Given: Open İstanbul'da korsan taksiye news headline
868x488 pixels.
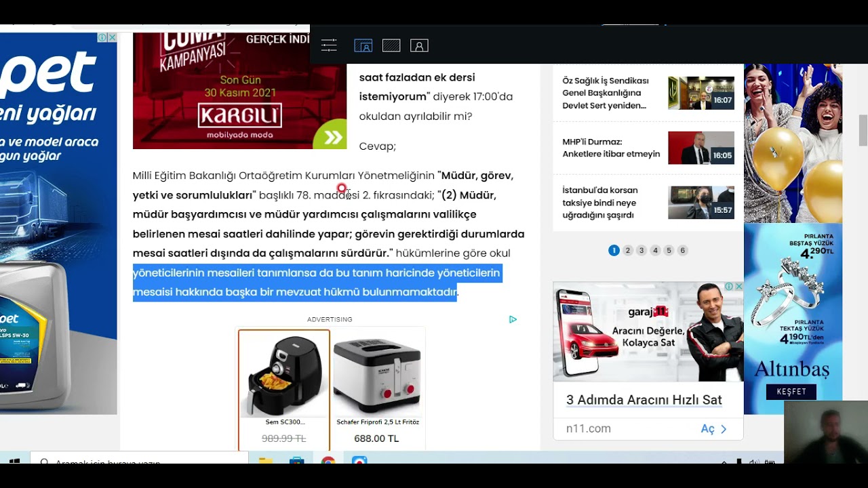Looking at the screenshot, I should point(600,203).
